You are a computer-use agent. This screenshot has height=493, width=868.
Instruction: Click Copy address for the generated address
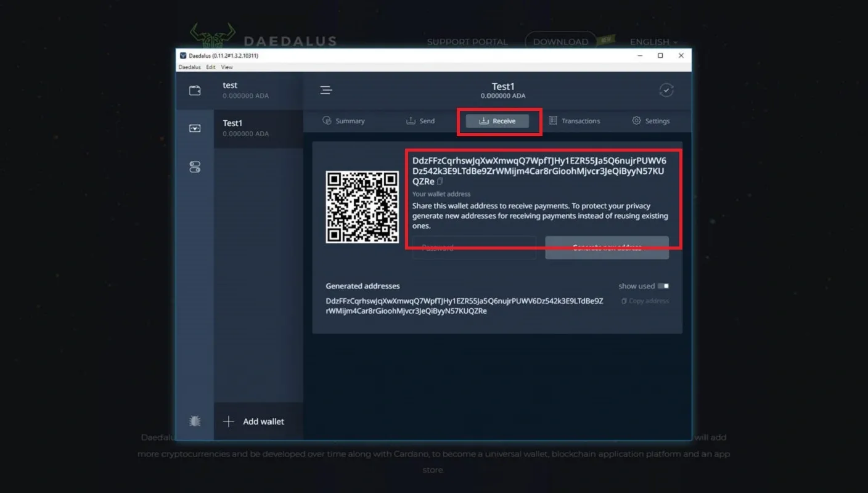(645, 301)
